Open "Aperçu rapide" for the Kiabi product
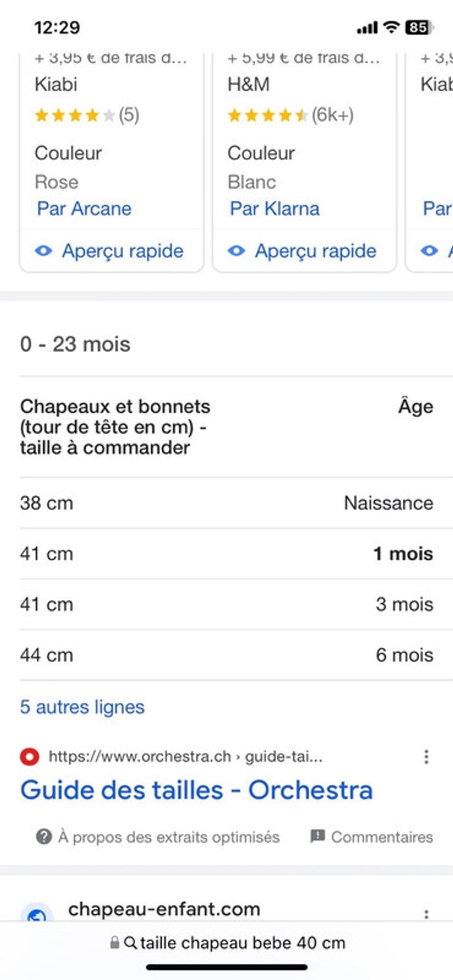Screen dimensions: 453x980 pos(122,251)
